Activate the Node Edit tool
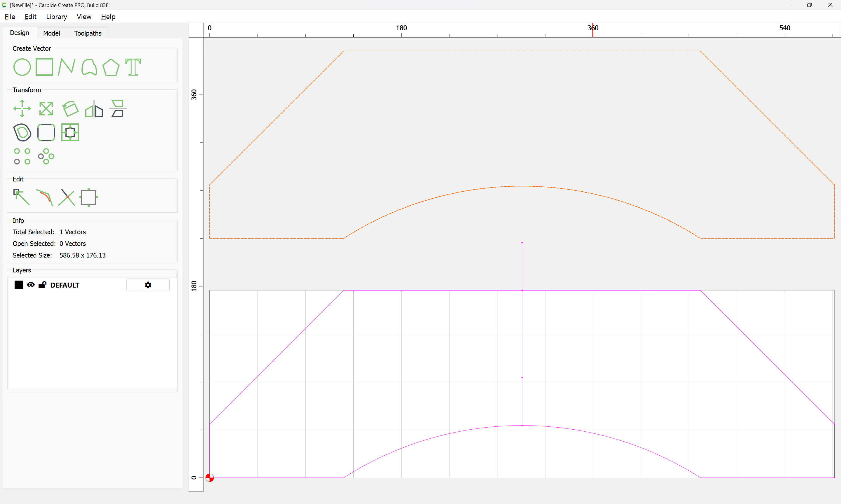The height and width of the screenshot is (504, 841). 21,197
